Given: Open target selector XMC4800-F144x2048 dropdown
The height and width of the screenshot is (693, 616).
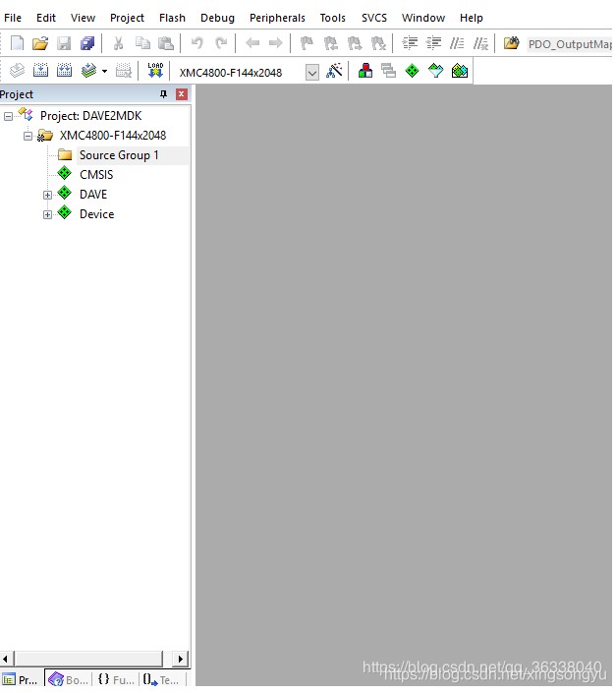Looking at the screenshot, I should pyautogui.click(x=312, y=72).
